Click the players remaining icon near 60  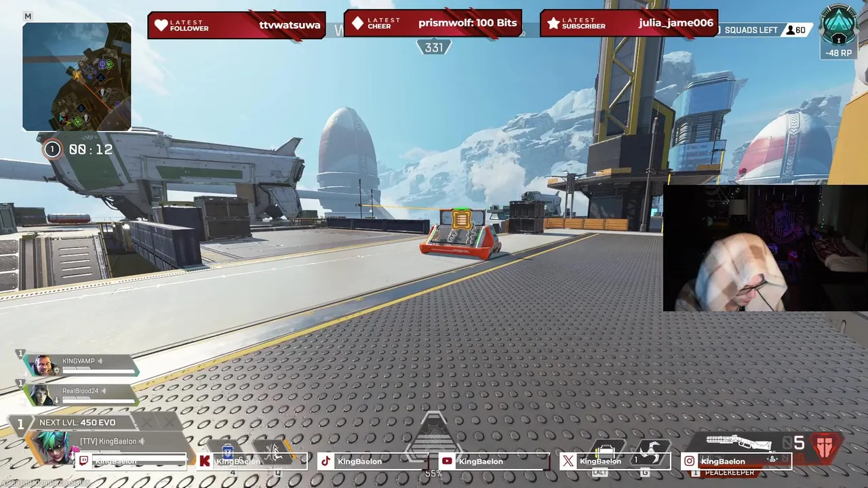tap(790, 30)
